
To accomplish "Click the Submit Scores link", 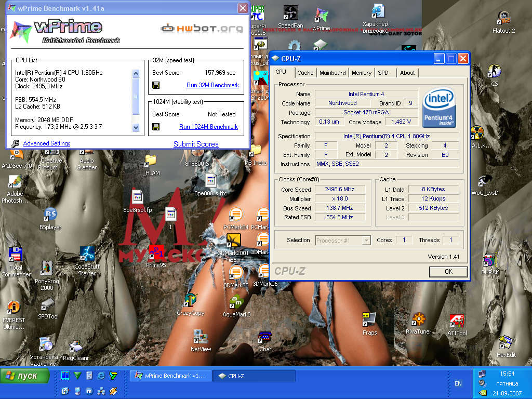I will [196, 144].
